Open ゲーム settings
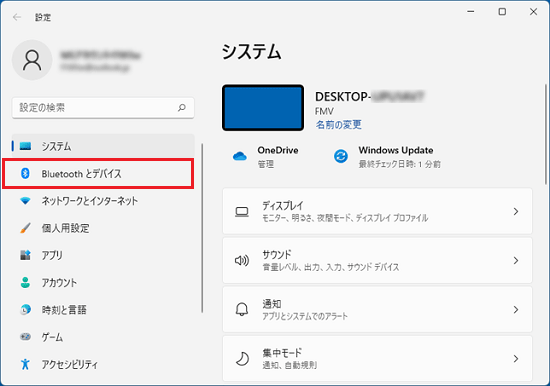Viewport: 550px width, 386px height. (103, 337)
